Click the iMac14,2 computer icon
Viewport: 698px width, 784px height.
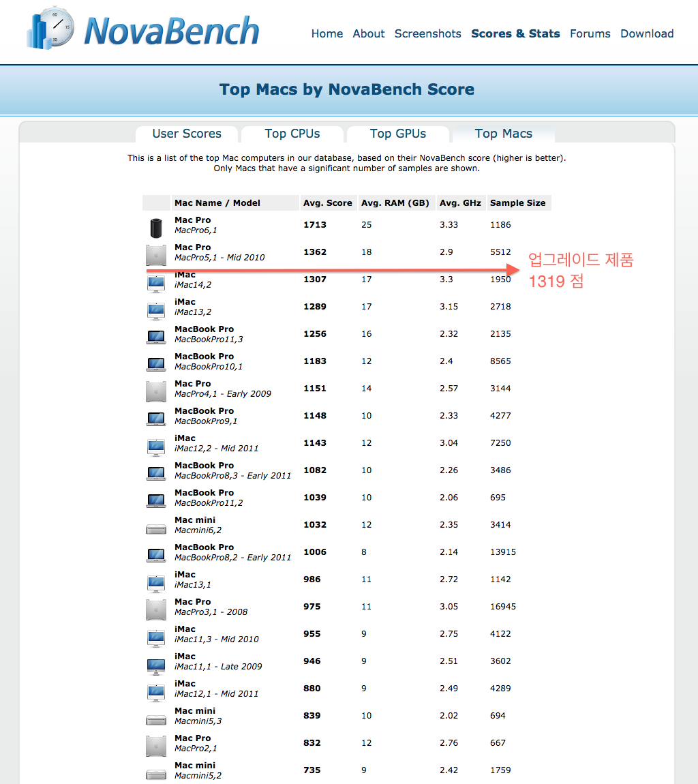click(156, 282)
